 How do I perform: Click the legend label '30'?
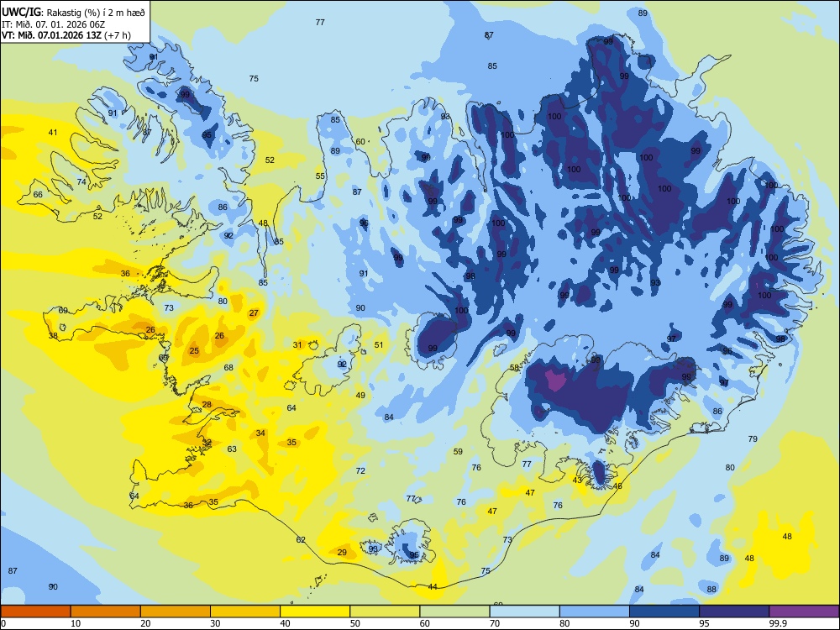(215, 623)
